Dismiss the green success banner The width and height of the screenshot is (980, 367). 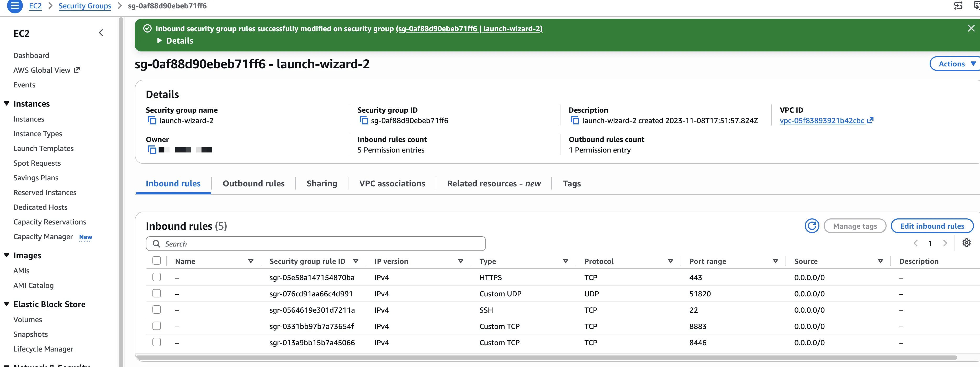971,29
